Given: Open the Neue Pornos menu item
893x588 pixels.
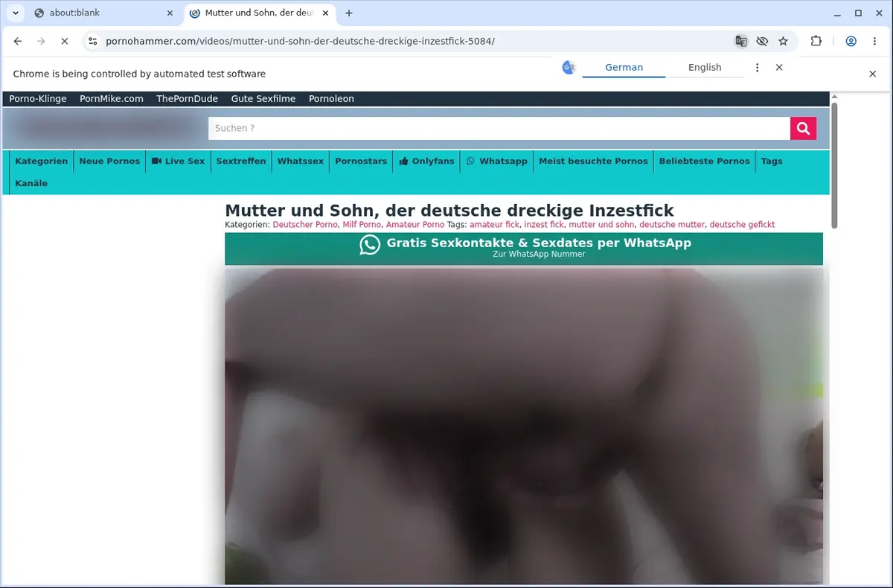Looking at the screenshot, I should pyautogui.click(x=109, y=161).
